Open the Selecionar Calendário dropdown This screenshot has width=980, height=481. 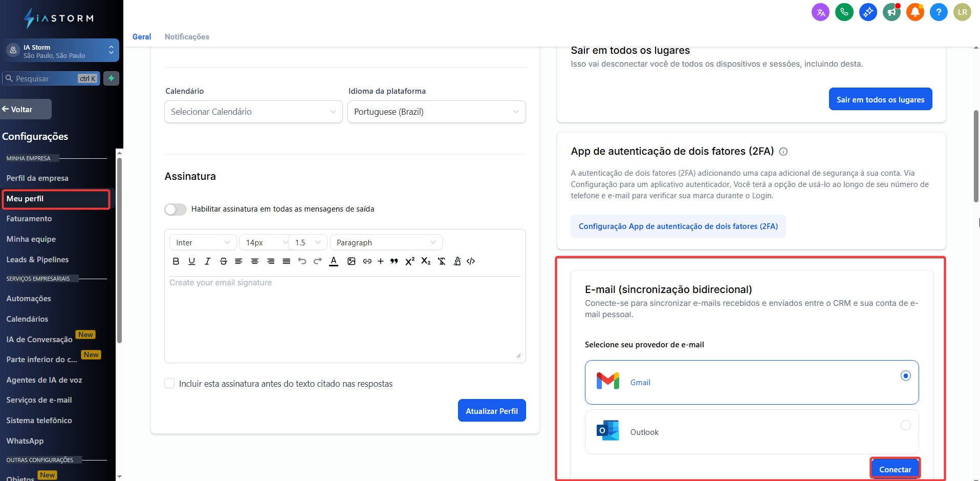(x=253, y=112)
